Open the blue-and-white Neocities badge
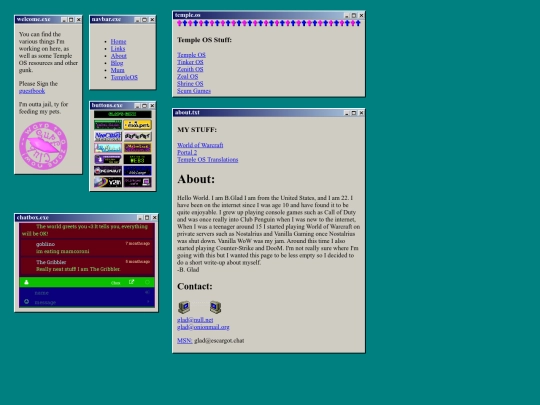This screenshot has height=405, width=540. 108,136
